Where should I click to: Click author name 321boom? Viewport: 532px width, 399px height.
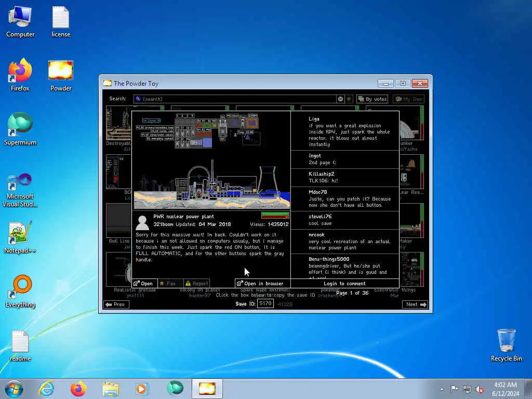(x=163, y=224)
